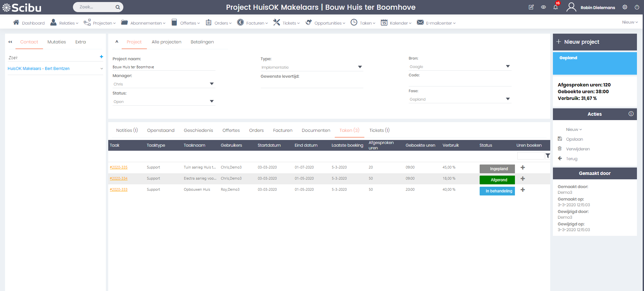Switch to the Extra tab
This screenshot has height=291, width=644.
pyautogui.click(x=80, y=42)
